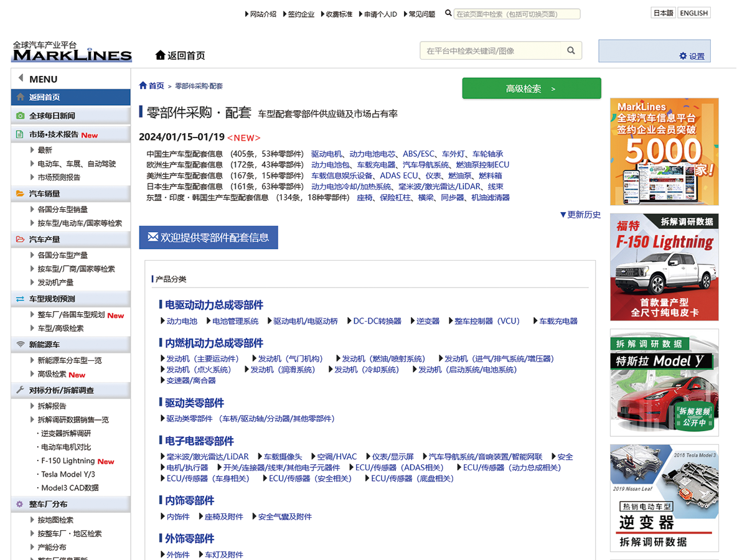Viewport: 747px width, 560px height.
Task: Open 按地图检索 in sidebar
Action: point(55,520)
